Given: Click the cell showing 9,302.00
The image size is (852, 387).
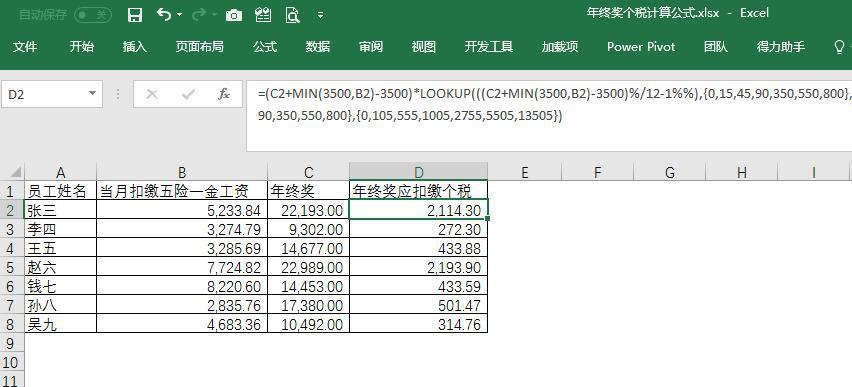Looking at the screenshot, I should (x=309, y=229).
